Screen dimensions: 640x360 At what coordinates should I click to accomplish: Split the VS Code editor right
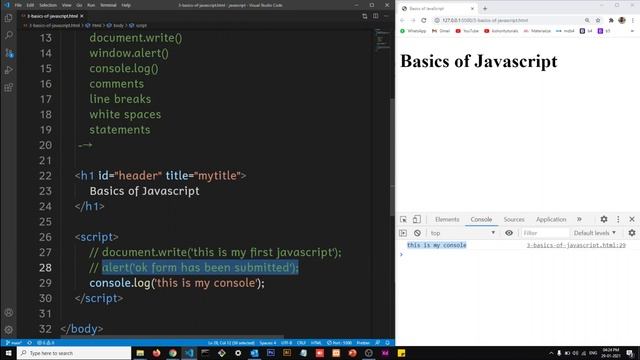tap(376, 16)
